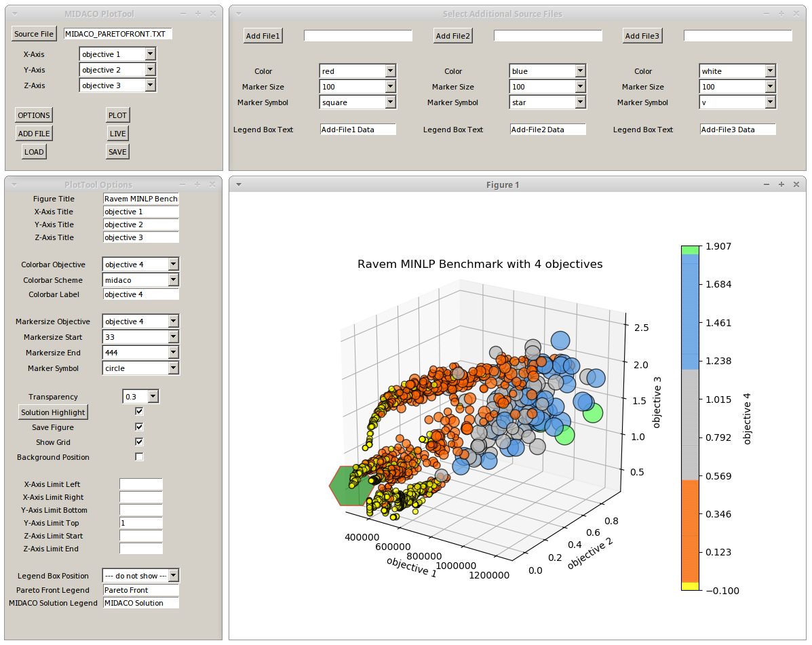Edit the Add-File1 Data legend text field
The width and height of the screenshot is (812, 645).
358,130
